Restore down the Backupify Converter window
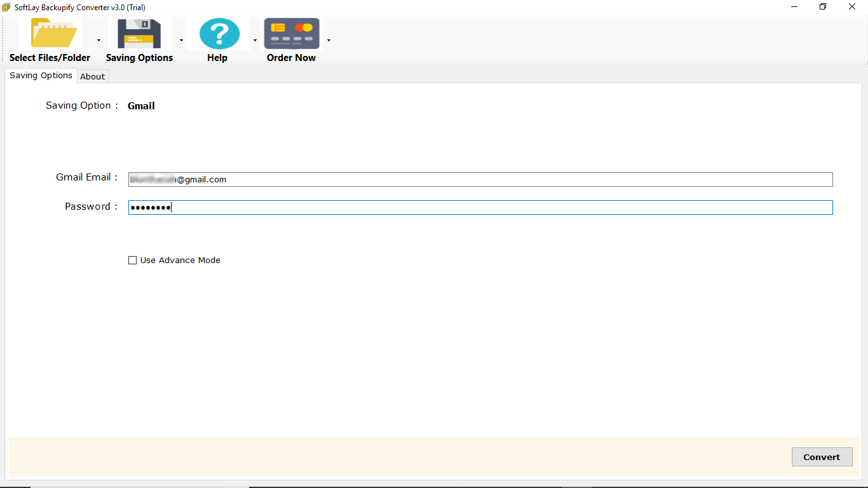The height and width of the screenshot is (488, 868). point(823,7)
